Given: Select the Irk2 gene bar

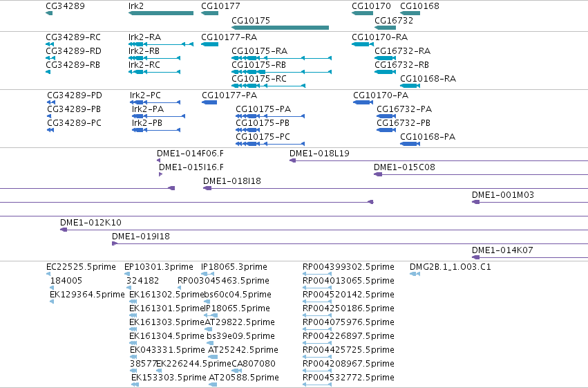Looking at the screenshot, I should [x=161, y=13].
